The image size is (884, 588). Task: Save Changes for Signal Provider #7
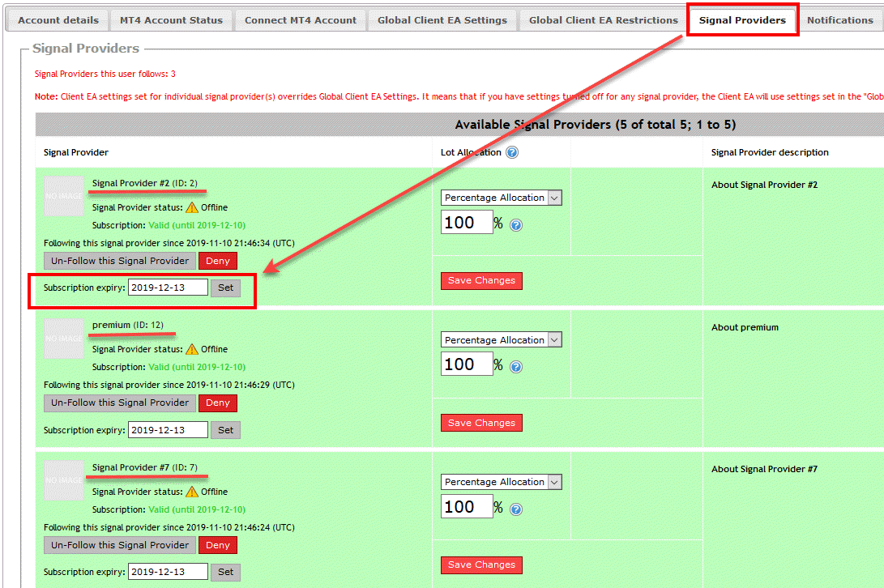[x=481, y=565]
